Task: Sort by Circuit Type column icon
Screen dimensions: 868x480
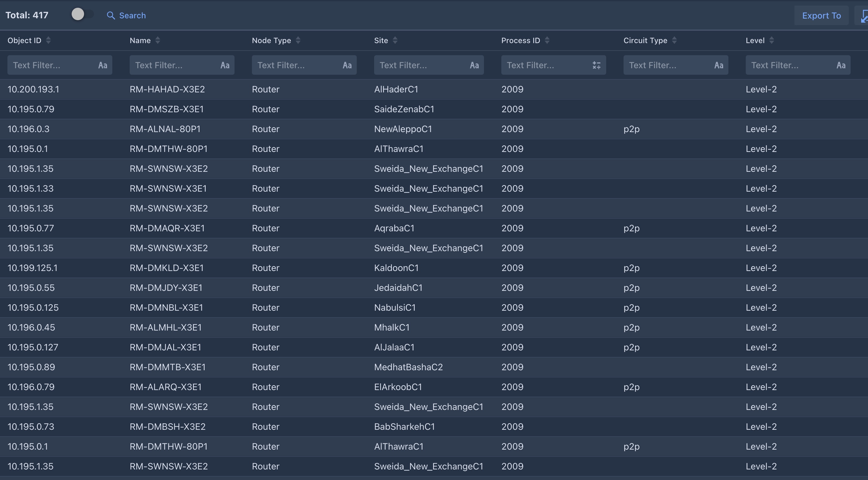Action: [674, 40]
